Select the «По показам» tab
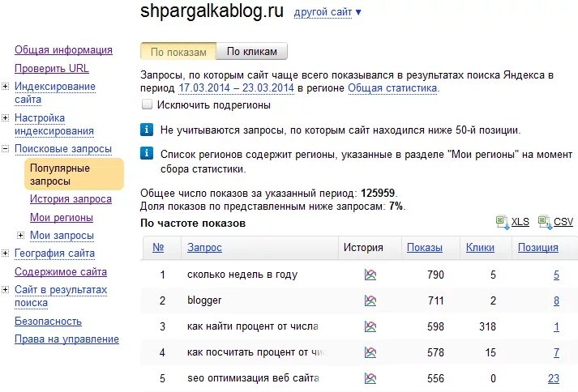This screenshot has height=392, width=578. pyautogui.click(x=178, y=51)
